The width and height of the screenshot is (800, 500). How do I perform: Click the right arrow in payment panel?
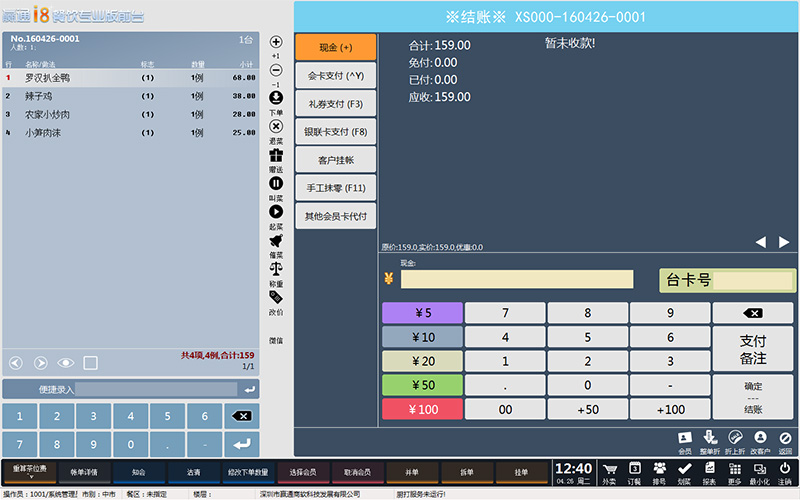point(785,242)
